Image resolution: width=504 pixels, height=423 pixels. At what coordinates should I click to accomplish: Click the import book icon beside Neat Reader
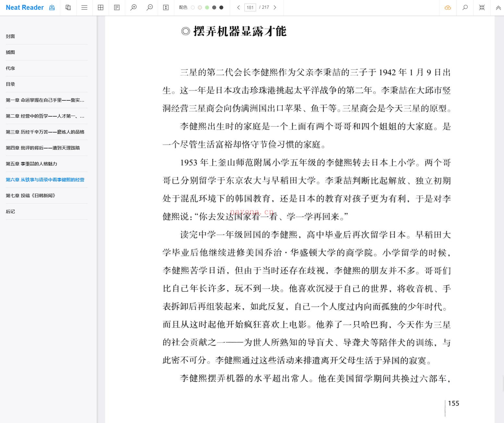tap(52, 7)
